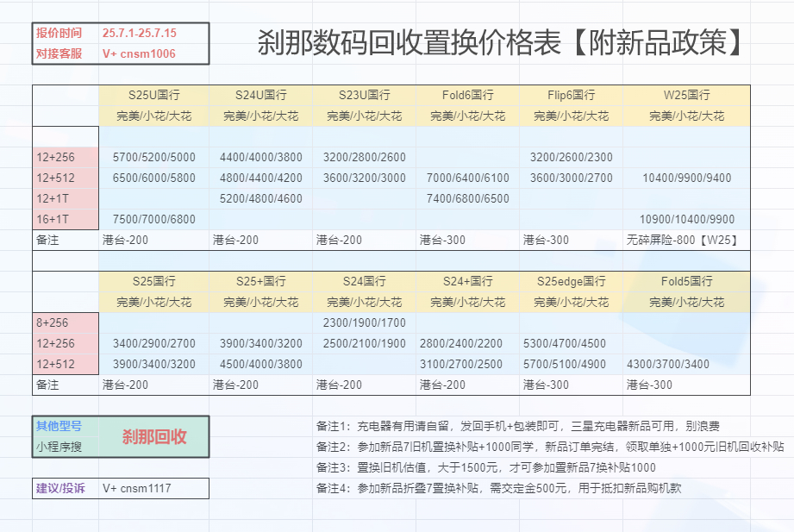Select the Fold6国行 column header
The width and height of the screenshot is (794, 532).
point(467,95)
